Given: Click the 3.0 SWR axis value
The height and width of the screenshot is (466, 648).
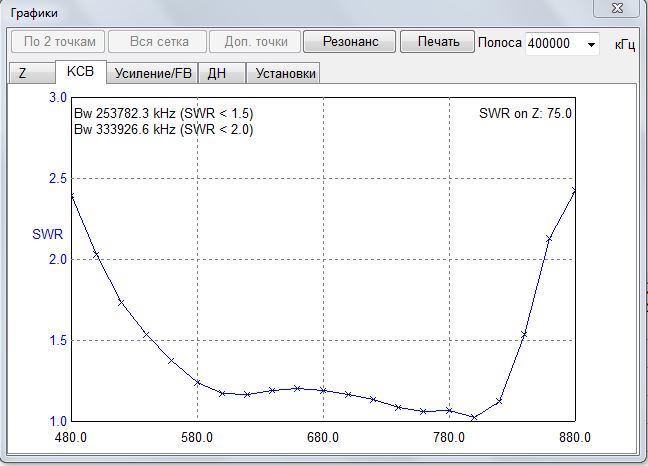Looking at the screenshot, I should click(58, 97).
